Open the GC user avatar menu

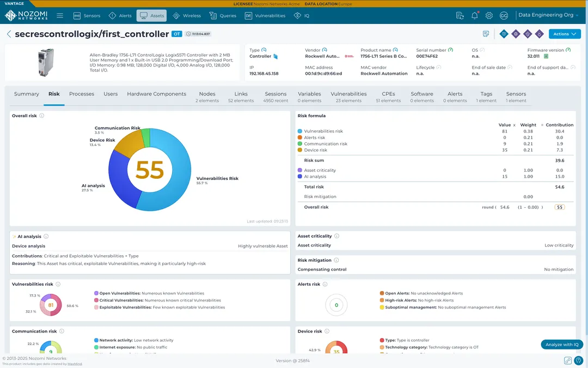504,16
